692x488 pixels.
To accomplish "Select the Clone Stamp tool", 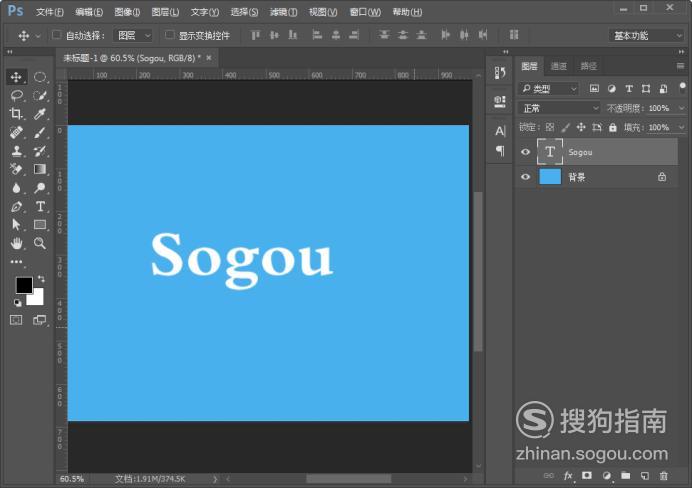I will coord(16,151).
